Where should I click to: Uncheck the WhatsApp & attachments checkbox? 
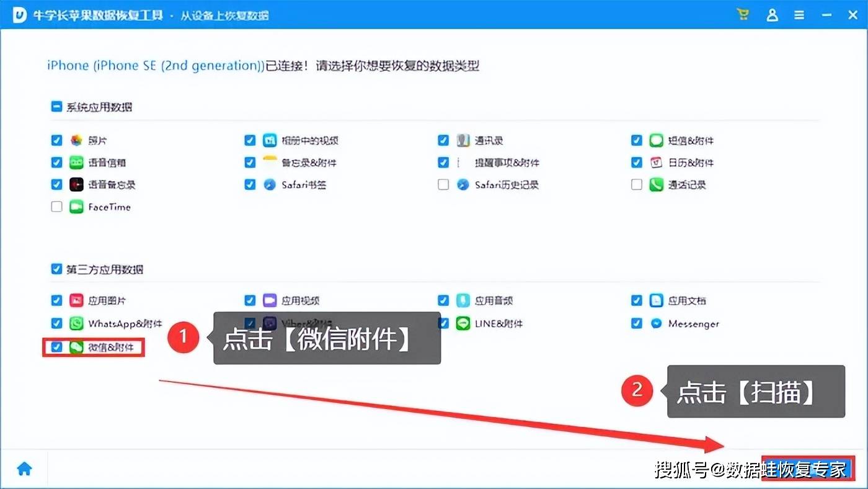coord(56,323)
